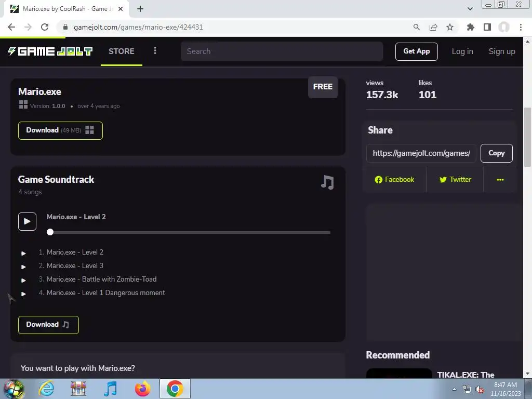
Task: Play the current soundtrack song
Action: pyautogui.click(x=27, y=221)
